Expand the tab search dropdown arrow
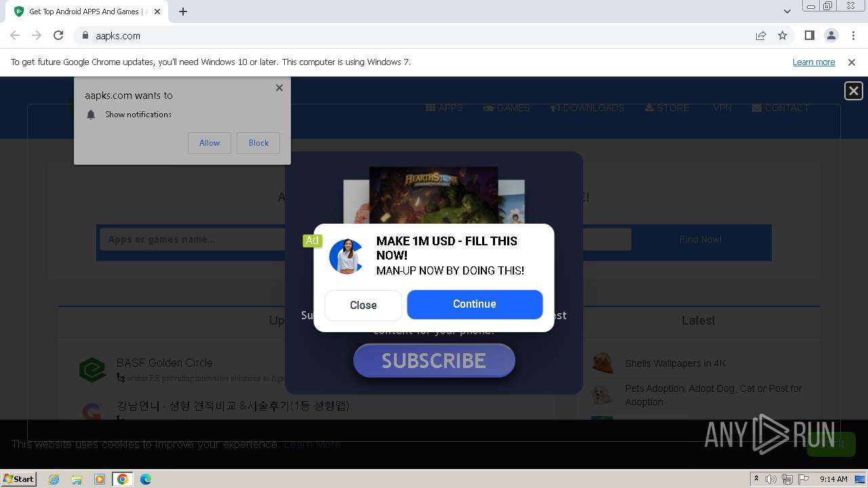The image size is (868, 488). click(x=787, y=11)
